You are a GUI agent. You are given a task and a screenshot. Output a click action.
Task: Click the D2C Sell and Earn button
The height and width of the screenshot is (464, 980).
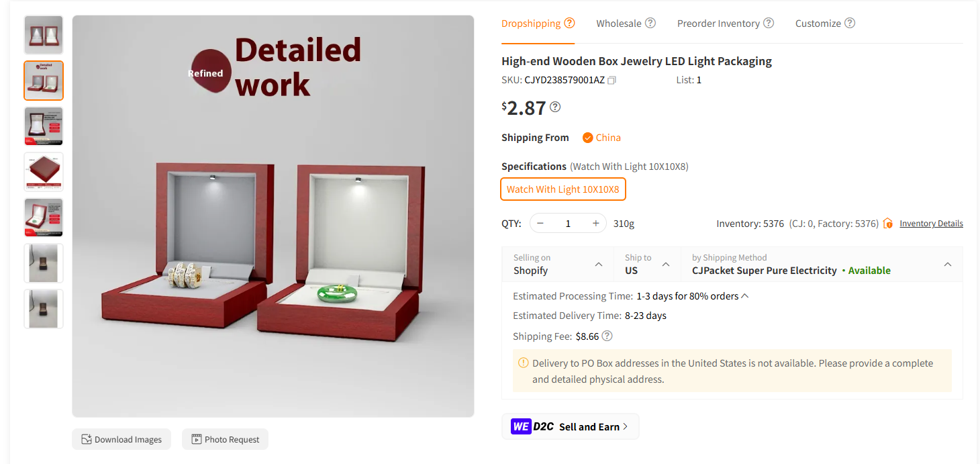click(570, 426)
